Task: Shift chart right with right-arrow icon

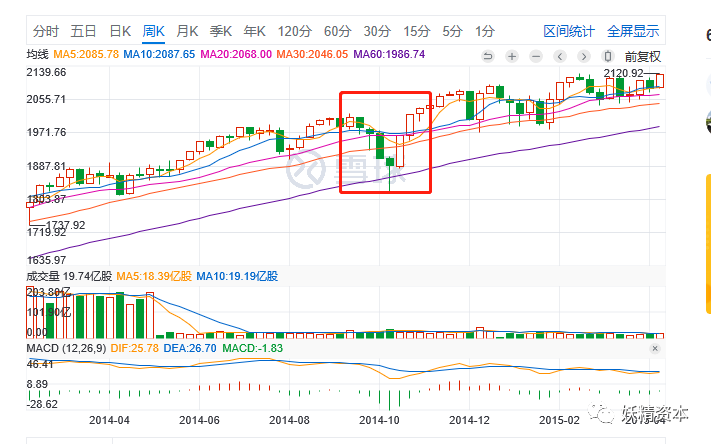Action: 582,56
